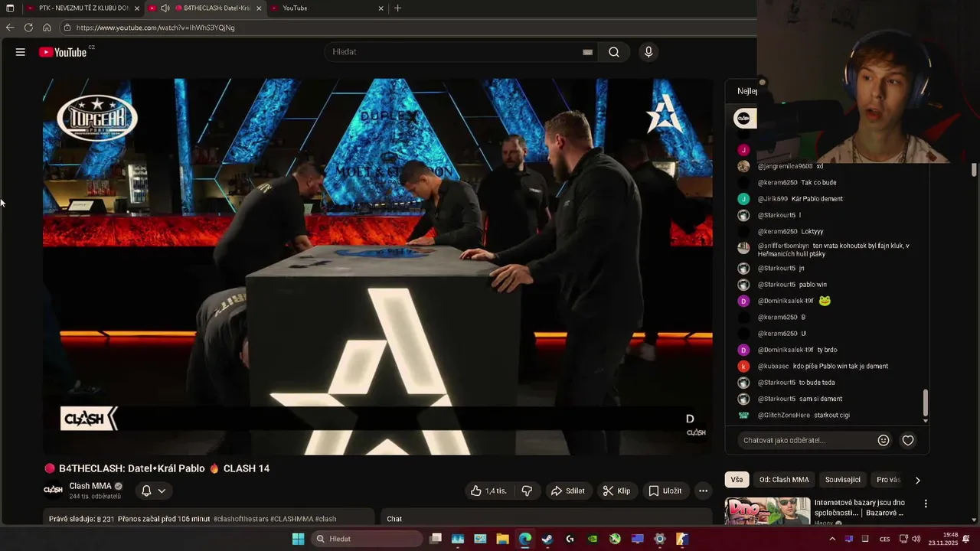Toggle notification bell for Clash MMA
This screenshot has width=980, height=551.
point(146,491)
